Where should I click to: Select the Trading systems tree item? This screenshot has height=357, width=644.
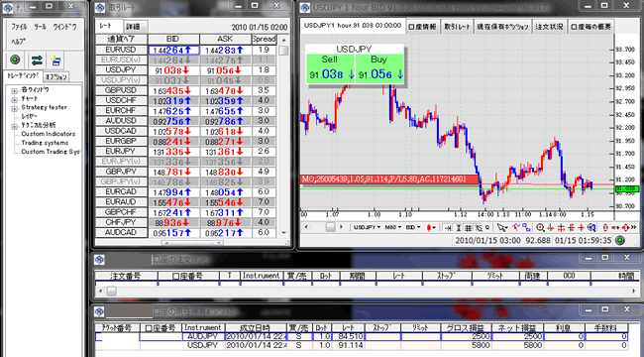[45, 143]
